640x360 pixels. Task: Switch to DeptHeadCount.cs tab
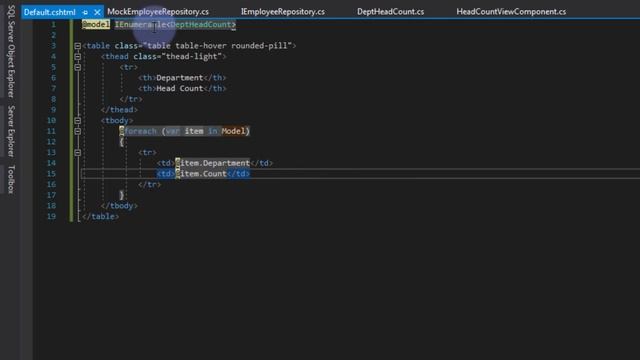coord(391,12)
